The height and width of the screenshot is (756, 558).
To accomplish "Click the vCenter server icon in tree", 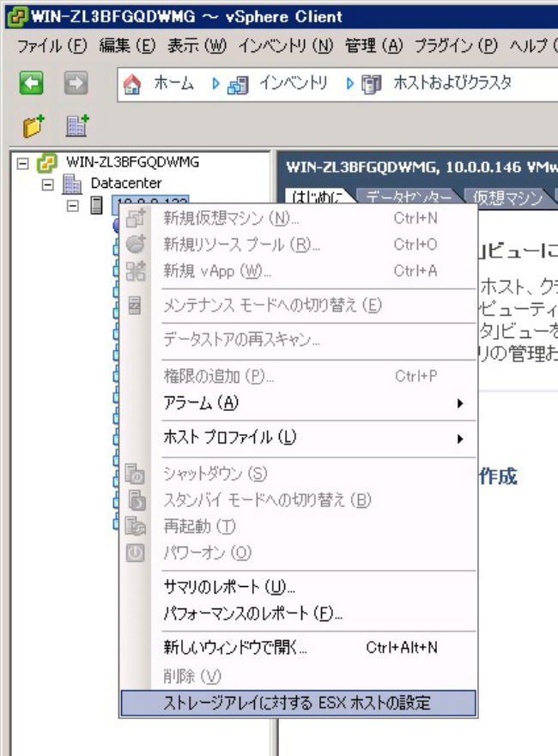I will point(46,163).
